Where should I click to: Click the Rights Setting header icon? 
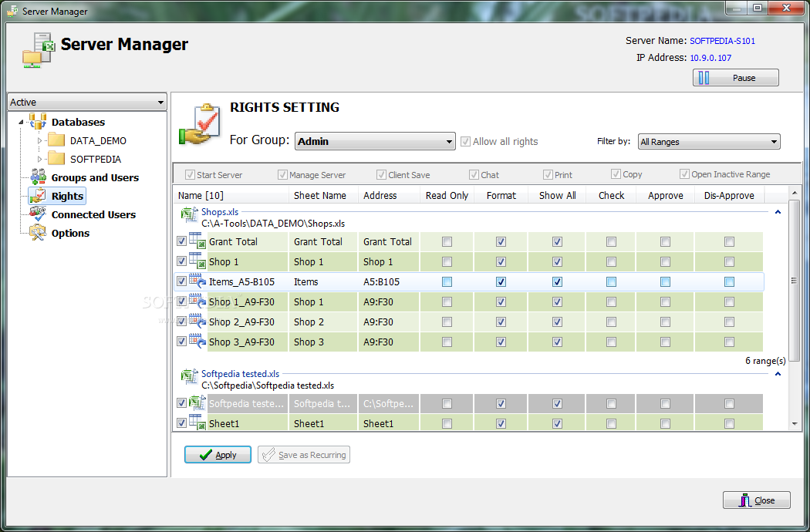(200, 124)
